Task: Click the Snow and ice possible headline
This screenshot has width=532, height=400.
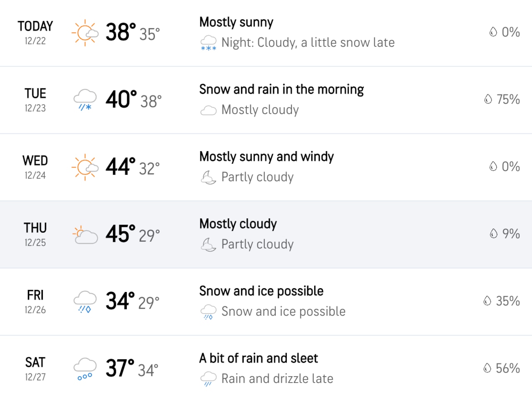Action: click(x=261, y=291)
